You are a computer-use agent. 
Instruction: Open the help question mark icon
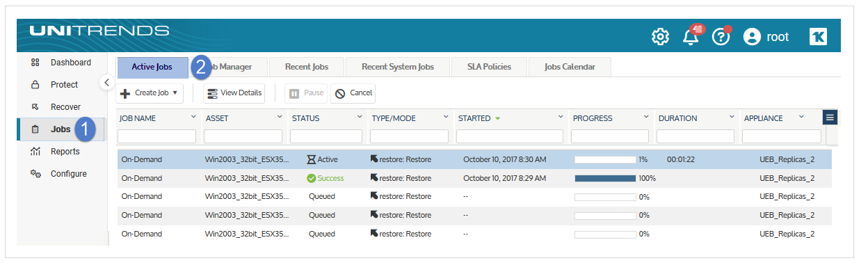[x=721, y=37]
